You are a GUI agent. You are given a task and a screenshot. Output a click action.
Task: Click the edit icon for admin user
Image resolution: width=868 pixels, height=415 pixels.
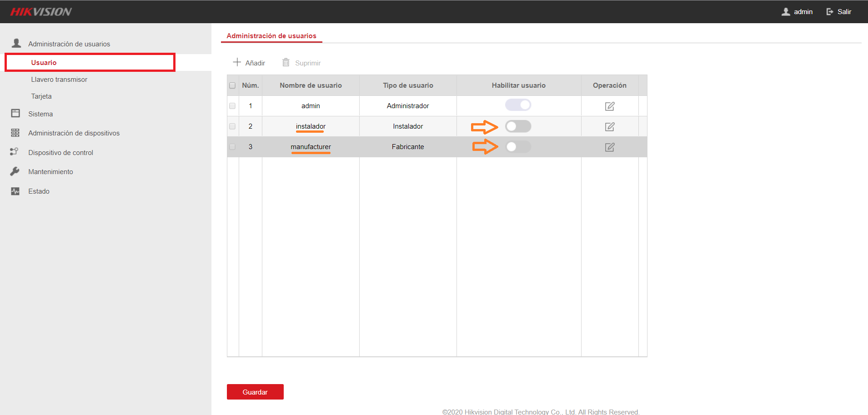click(x=610, y=106)
